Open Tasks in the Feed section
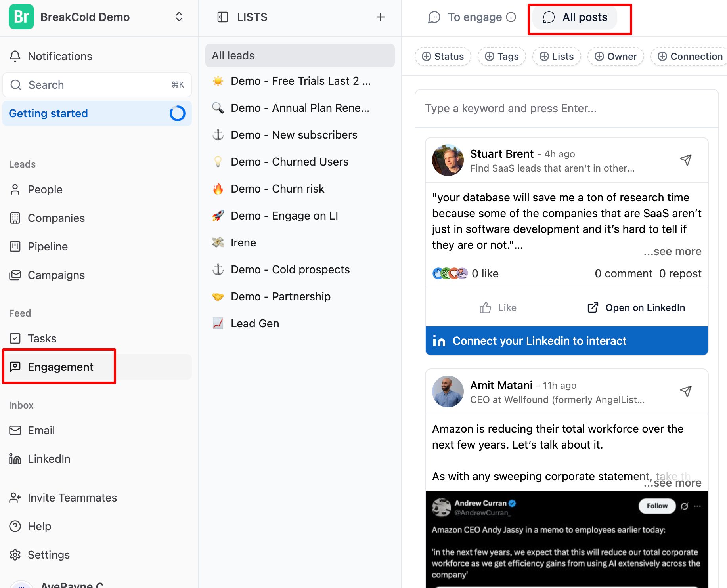The image size is (727, 588). coord(97,338)
